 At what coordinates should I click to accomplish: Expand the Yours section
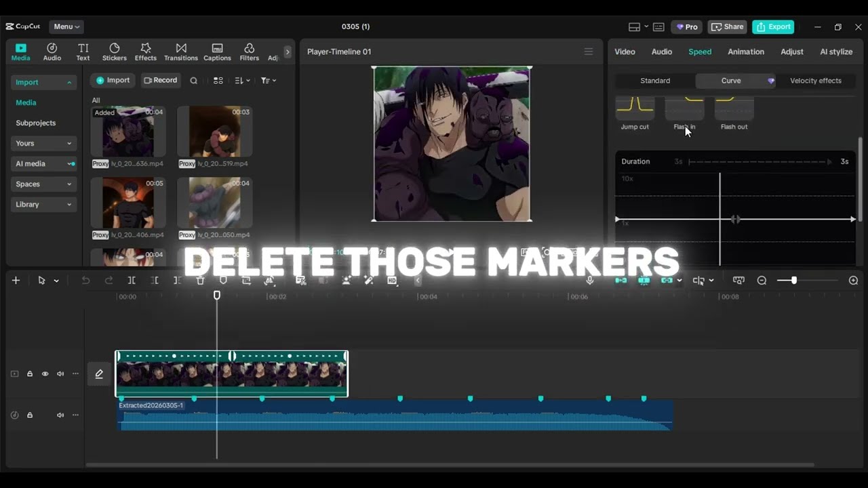[43, 143]
